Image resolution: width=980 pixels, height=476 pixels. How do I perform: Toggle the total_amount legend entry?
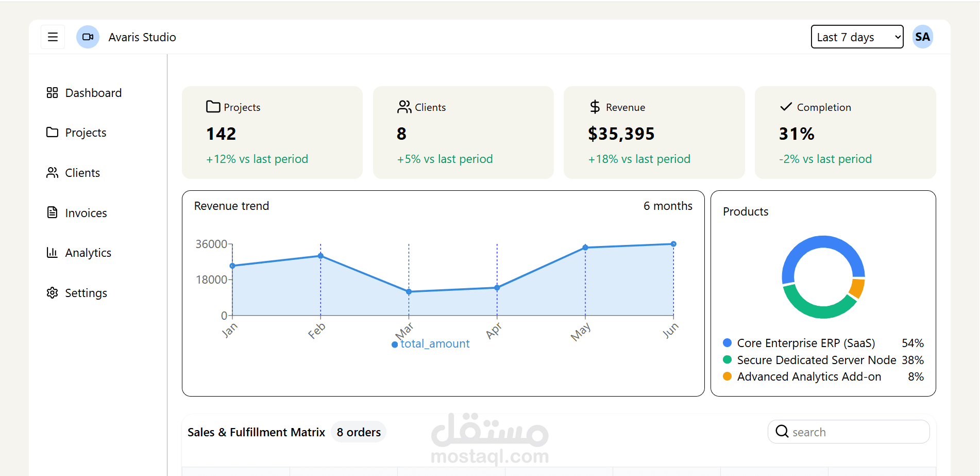pyautogui.click(x=431, y=344)
